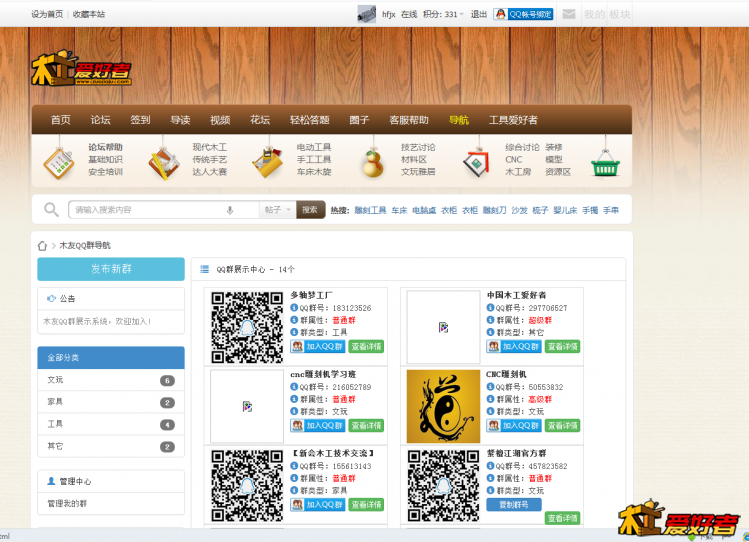Click 查看详情 for 中国木工爱好者
The height and width of the screenshot is (542, 749).
click(x=562, y=346)
